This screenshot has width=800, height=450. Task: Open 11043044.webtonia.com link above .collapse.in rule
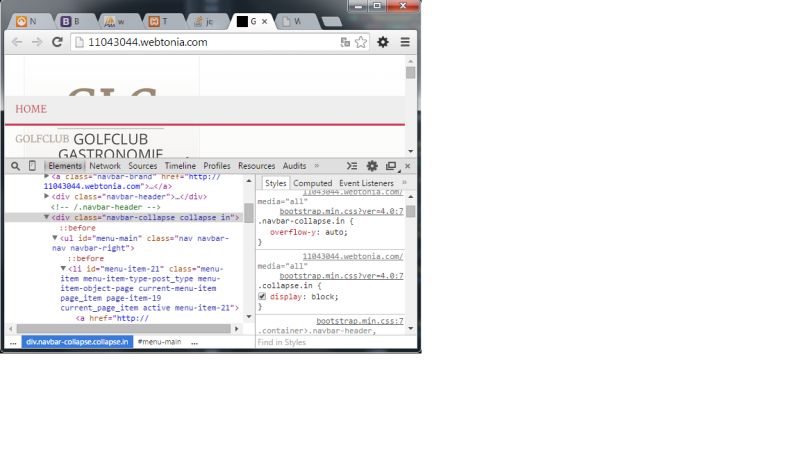click(353, 256)
